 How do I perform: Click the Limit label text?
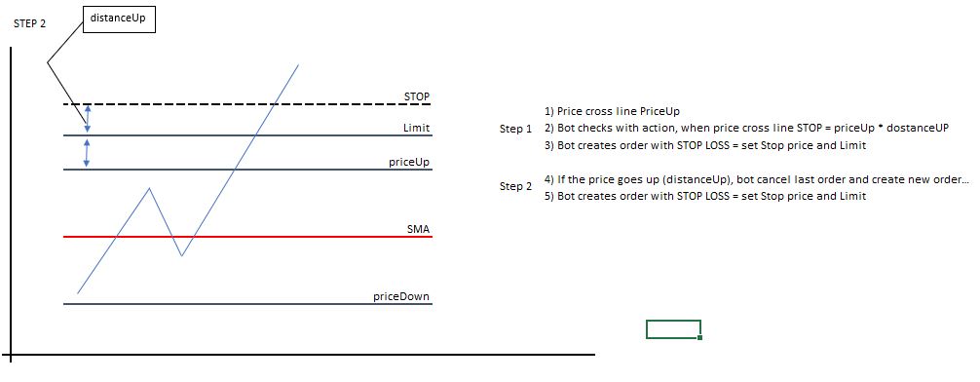click(x=416, y=128)
